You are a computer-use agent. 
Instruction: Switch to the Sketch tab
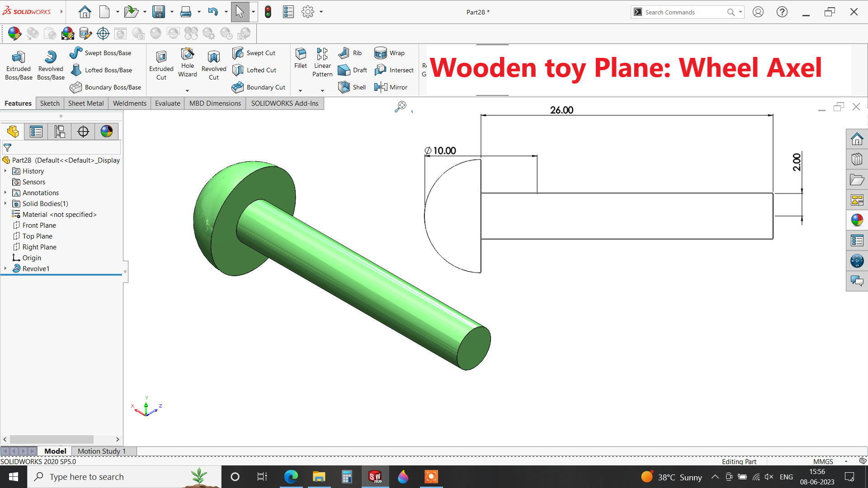[50, 103]
